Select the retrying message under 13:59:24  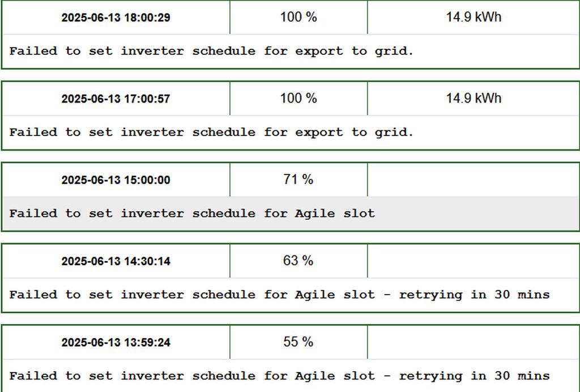(x=279, y=376)
